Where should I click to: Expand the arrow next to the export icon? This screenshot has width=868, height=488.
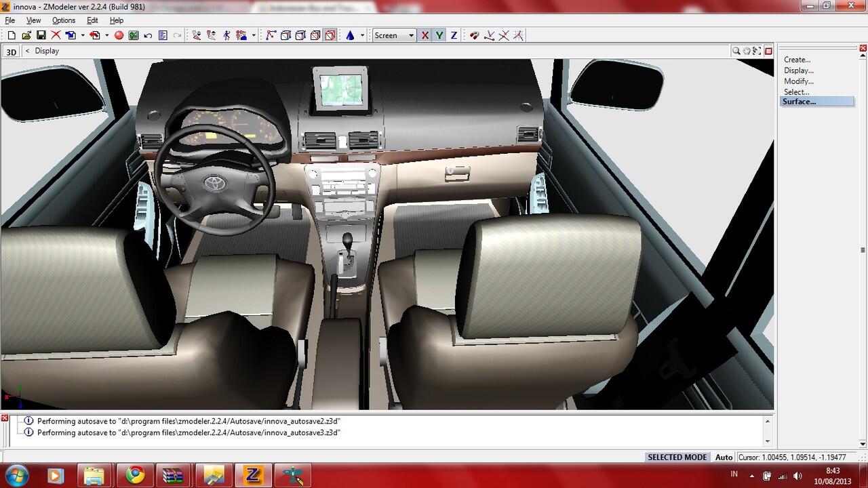(x=108, y=35)
